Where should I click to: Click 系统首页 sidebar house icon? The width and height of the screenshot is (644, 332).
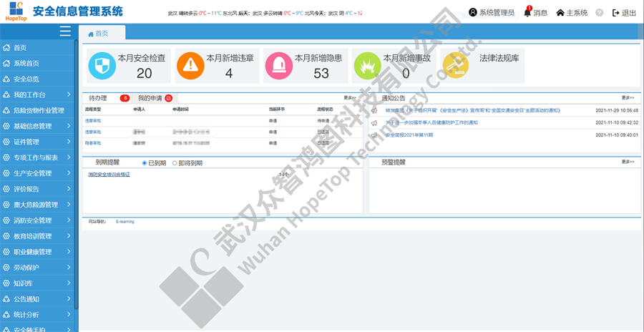click(6, 63)
